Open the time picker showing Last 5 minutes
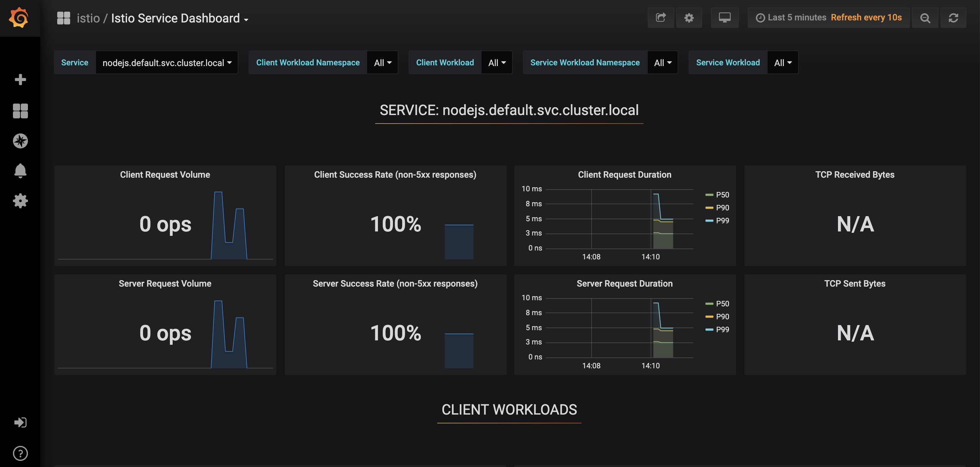 (828, 17)
